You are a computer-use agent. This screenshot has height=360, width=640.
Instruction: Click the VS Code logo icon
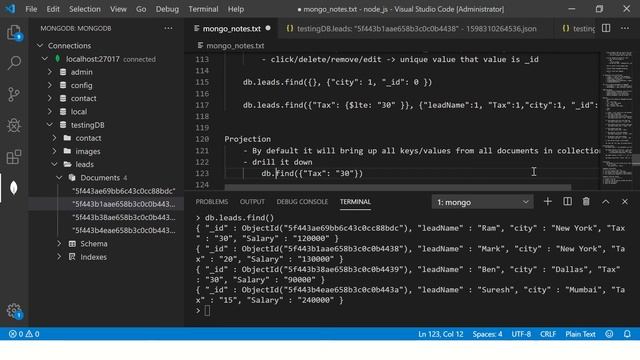click(x=10, y=9)
